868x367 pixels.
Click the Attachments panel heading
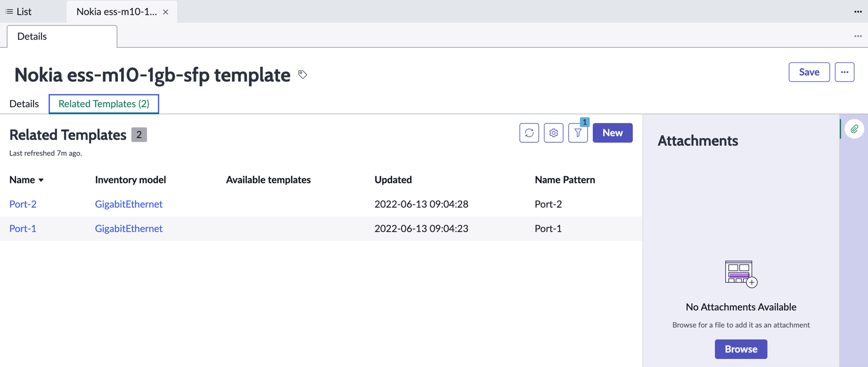698,140
